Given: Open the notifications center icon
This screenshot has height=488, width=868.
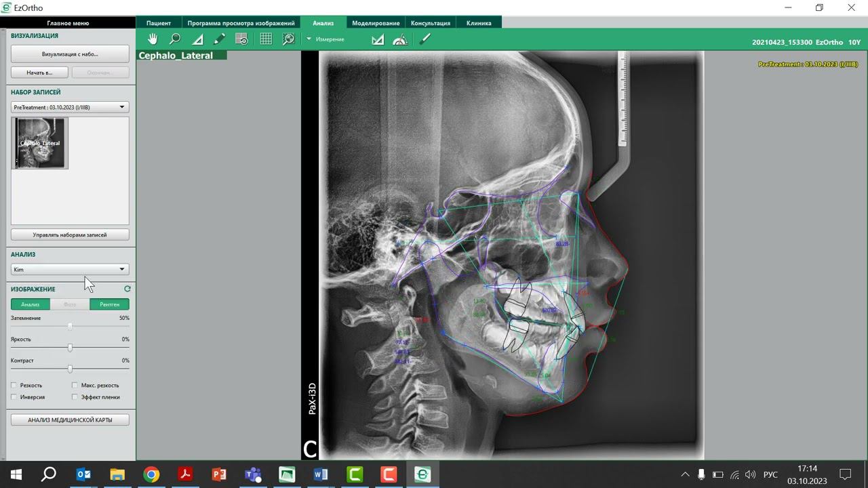Looking at the screenshot, I should tap(846, 474).
